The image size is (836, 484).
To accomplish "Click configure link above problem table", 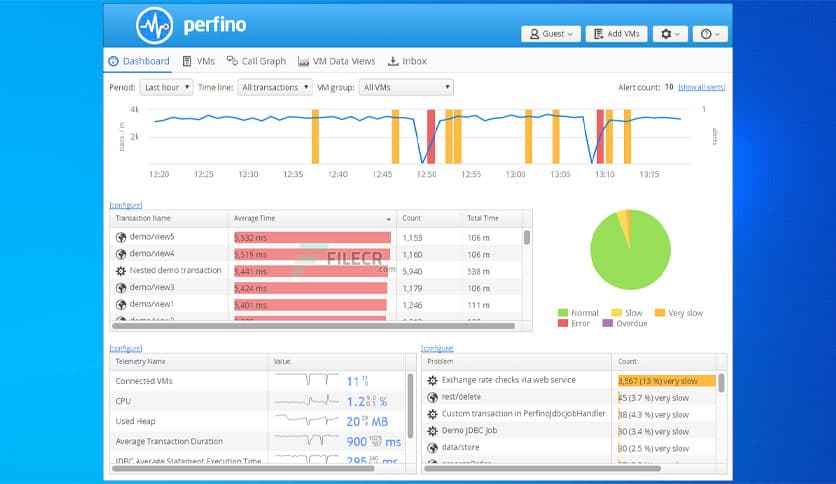I will click(x=437, y=348).
